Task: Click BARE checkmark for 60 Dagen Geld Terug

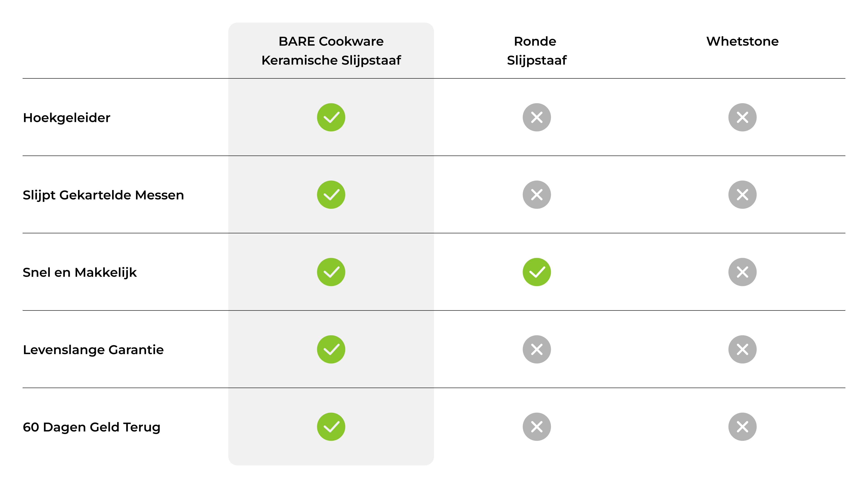Action: pos(331,427)
